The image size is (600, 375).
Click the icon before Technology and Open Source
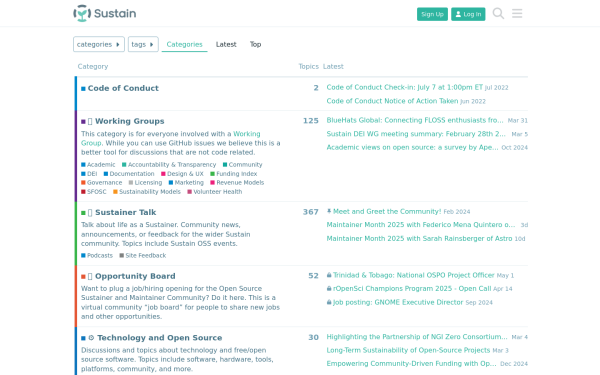(91, 338)
